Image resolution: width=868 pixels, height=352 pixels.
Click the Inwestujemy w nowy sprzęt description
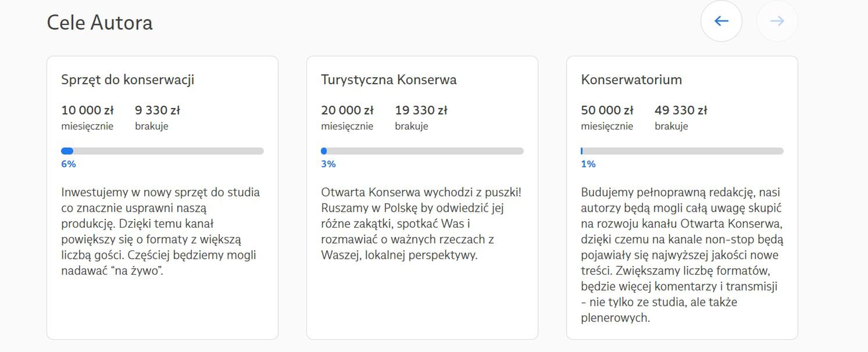point(160,231)
